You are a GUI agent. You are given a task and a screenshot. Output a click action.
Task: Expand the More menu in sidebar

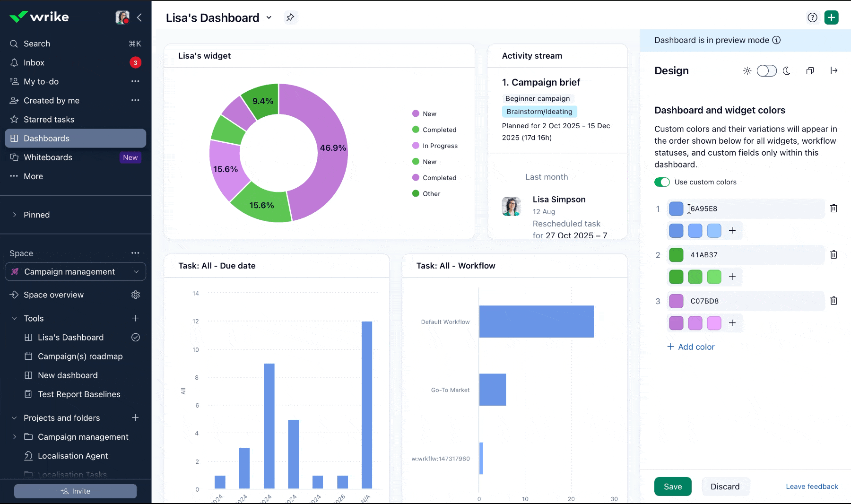76,176
